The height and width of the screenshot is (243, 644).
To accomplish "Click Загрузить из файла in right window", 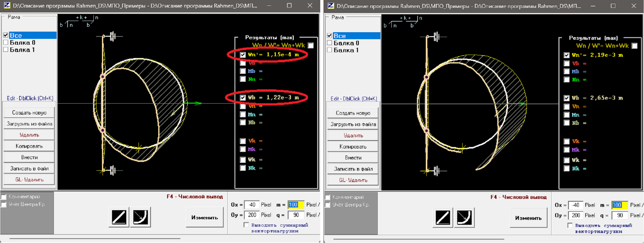I will (353, 124).
